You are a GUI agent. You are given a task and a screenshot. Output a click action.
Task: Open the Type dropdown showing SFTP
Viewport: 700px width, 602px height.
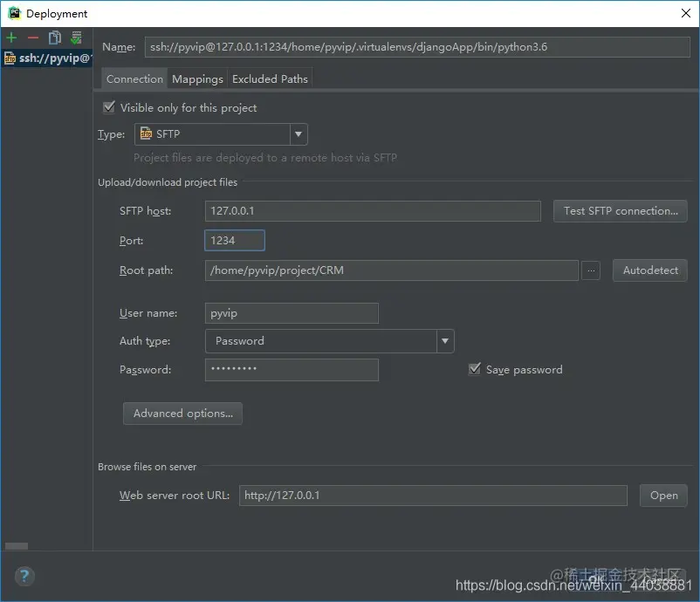[x=221, y=134]
